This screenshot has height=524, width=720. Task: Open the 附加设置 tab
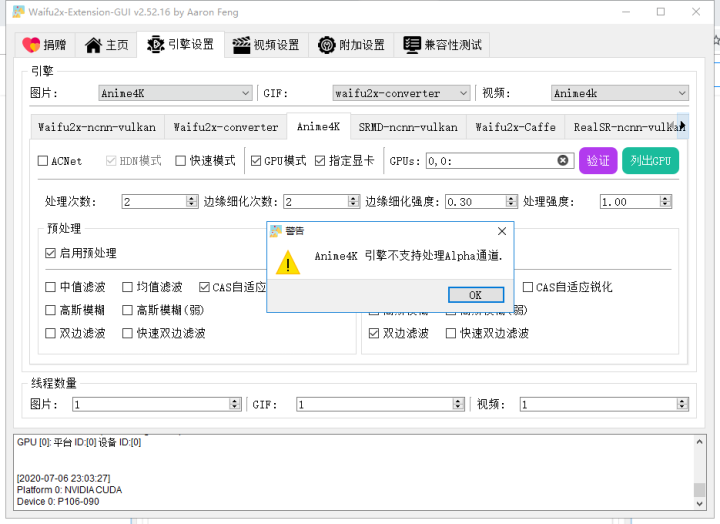pyautogui.click(x=351, y=45)
